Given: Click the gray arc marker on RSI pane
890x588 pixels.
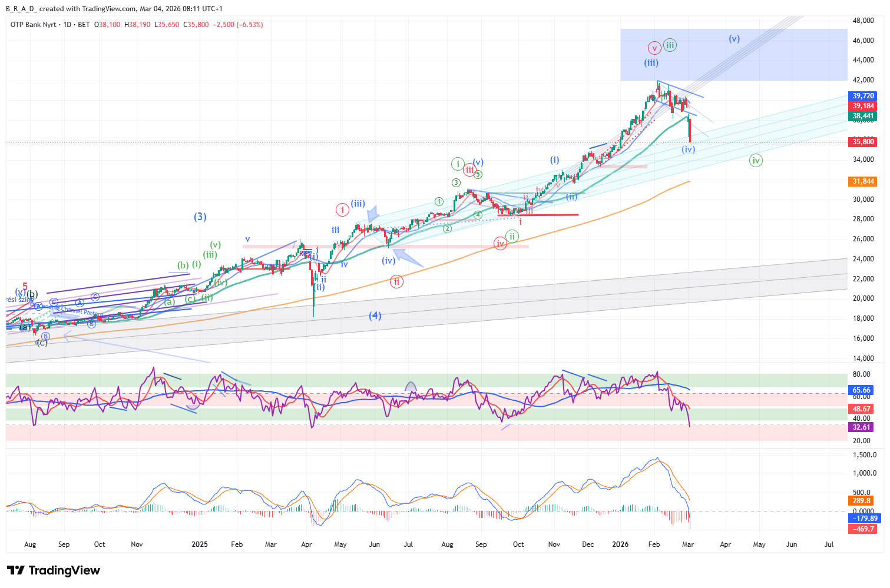Looking at the screenshot, I should (x=411, y=387).
